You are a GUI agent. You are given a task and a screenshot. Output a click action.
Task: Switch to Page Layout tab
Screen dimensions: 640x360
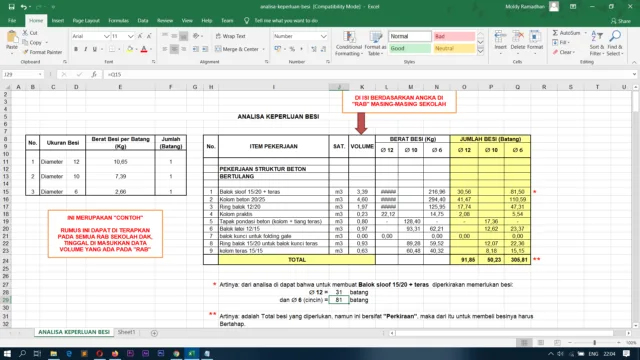click(x=86, y=20)
